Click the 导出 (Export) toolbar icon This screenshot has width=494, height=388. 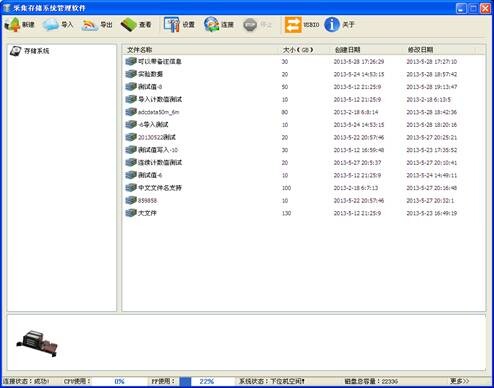90,25
